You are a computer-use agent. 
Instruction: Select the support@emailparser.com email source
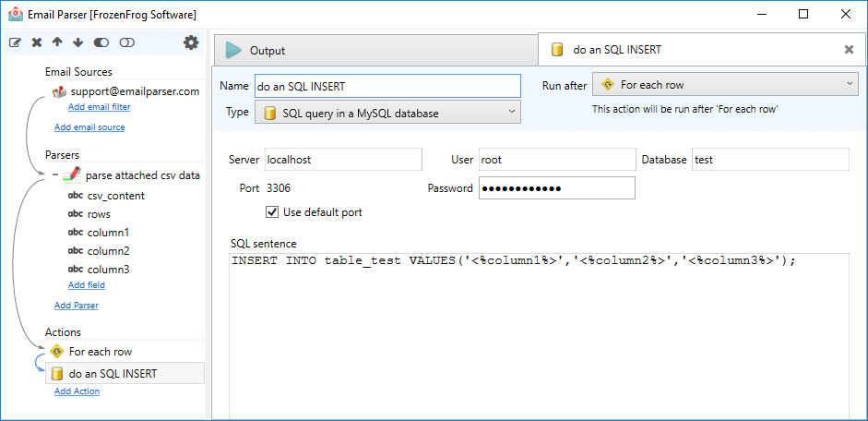click(135, 91)
